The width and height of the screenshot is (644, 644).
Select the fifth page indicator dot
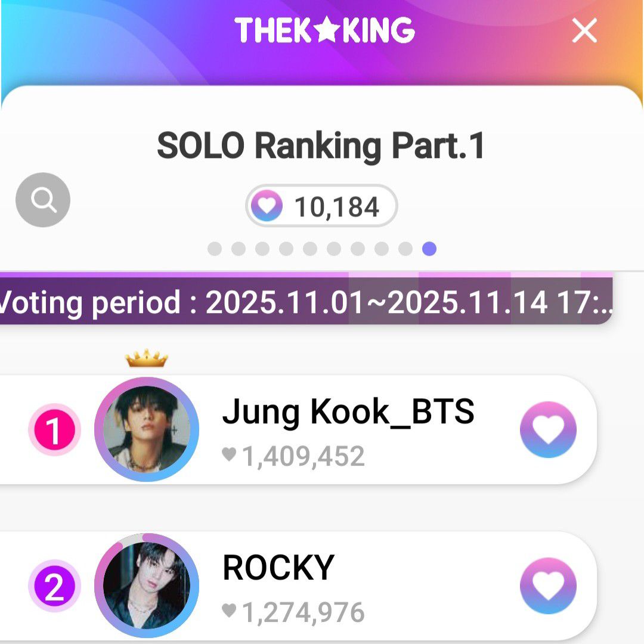310,249
